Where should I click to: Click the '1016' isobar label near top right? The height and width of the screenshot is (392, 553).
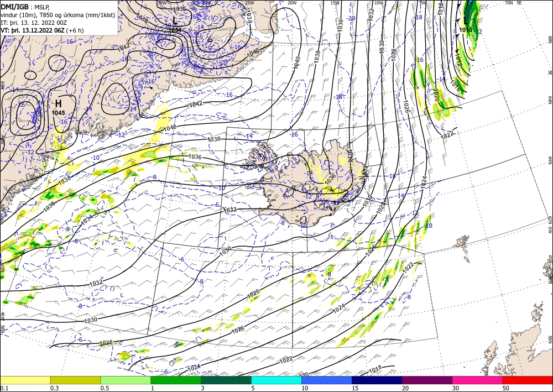(x=455, y=86)
